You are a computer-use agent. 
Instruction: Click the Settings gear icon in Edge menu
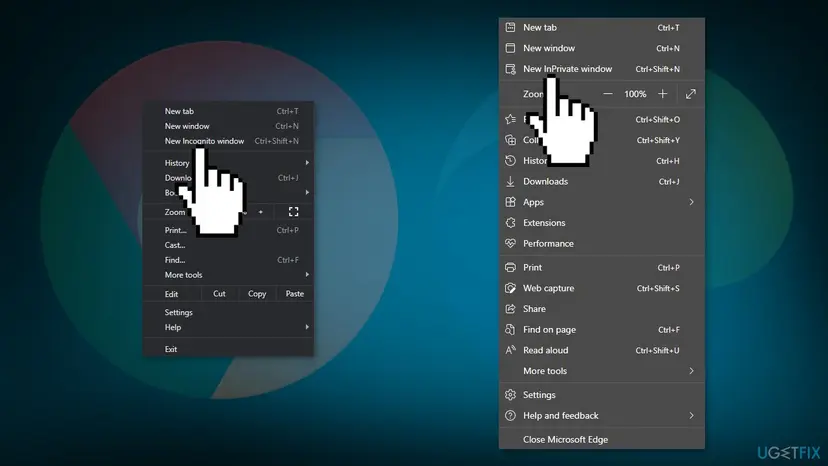[x=510, y=395]
